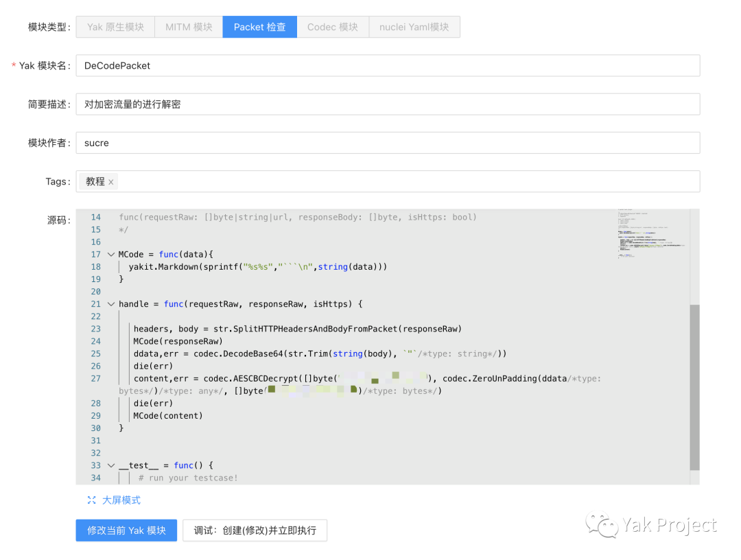This screenshot has width=741, height=560.
Task: Click "codec.ZeroUnPadding" on line 27
Action: coord(490,379)
